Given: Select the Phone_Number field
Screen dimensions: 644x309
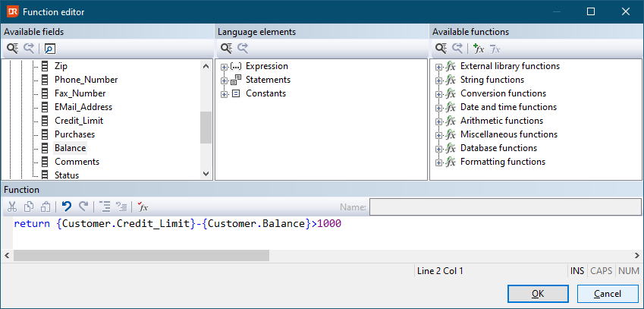Looking at the screenshot, I should pyautogui.click(x=86, y=80).
